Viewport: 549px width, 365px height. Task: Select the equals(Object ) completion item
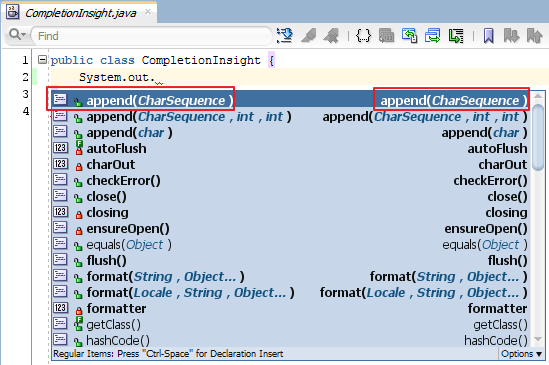tap(290, 245)
